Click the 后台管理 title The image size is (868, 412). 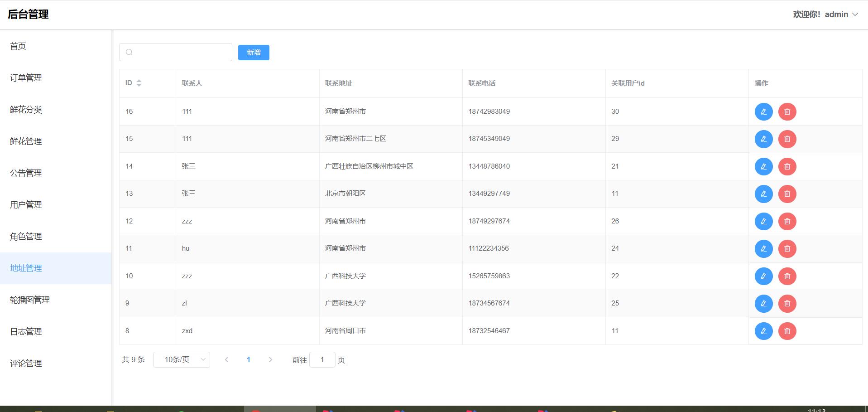(x=28, y=15)
